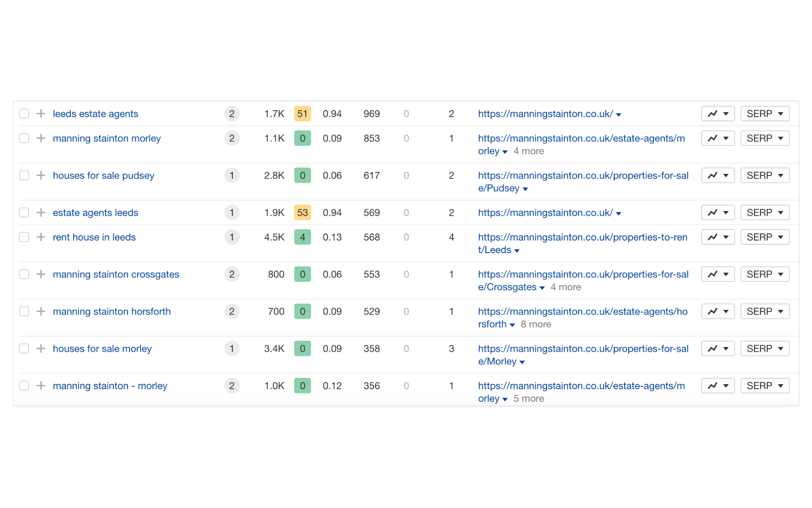812x508 pixels.
Task: Open keyword link leeds estate agents
Action: pos(96,114)
